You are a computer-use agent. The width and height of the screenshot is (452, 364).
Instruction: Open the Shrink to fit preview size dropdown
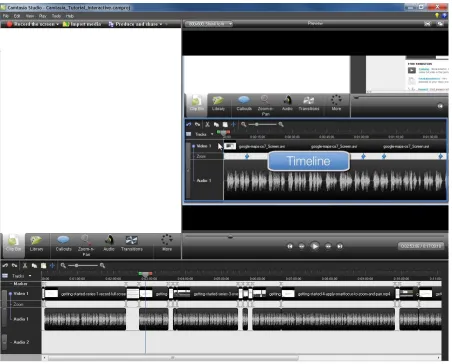(209, 24)
